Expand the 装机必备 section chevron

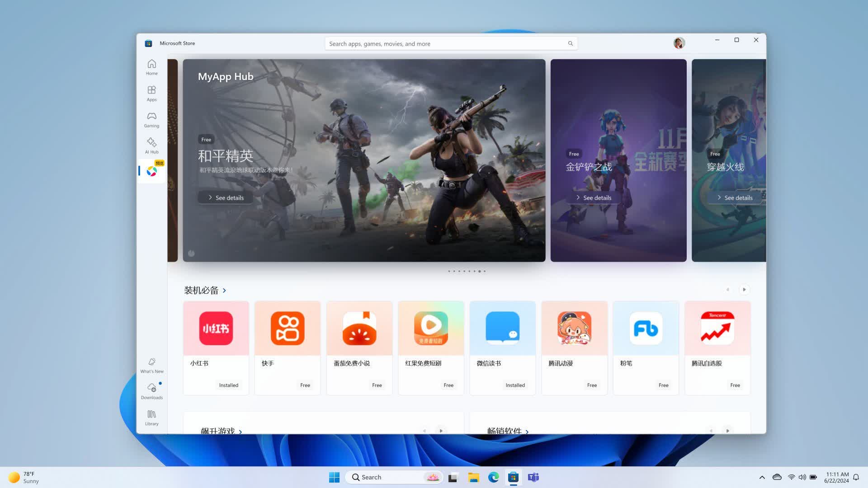click(x=224, y=291)
